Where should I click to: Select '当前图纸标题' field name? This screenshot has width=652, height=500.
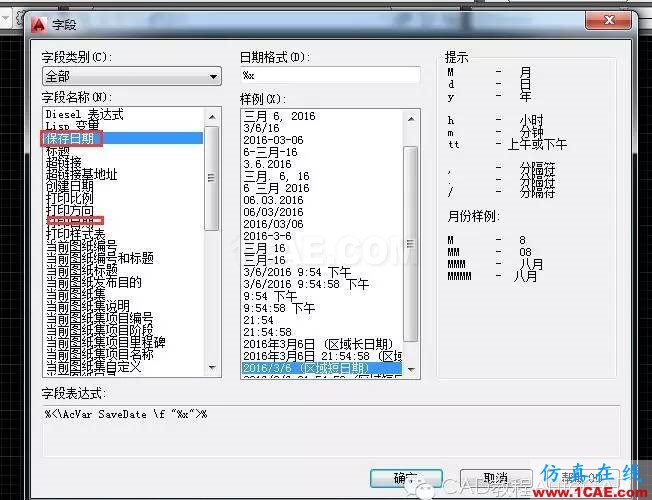point(82,270)
